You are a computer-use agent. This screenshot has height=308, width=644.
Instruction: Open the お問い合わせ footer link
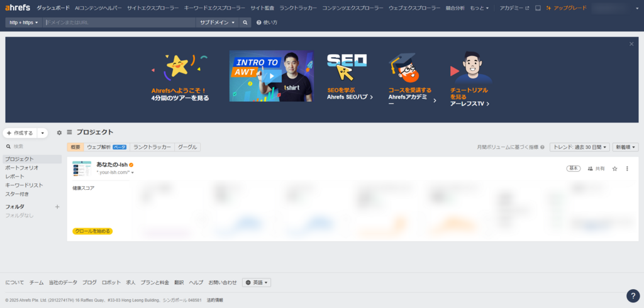(x=223, y=282)
